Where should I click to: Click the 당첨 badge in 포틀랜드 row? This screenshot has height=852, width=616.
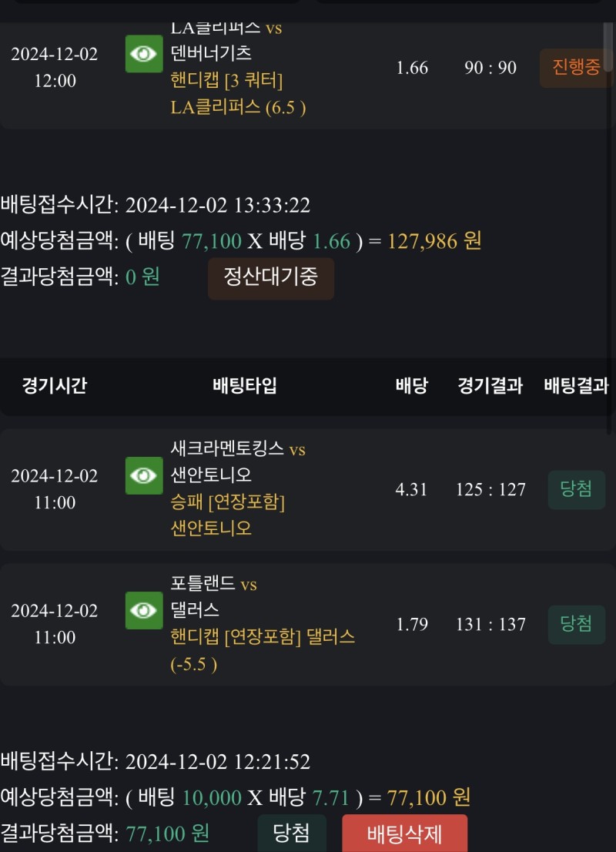pyautogui.click(x=576, y=625)
